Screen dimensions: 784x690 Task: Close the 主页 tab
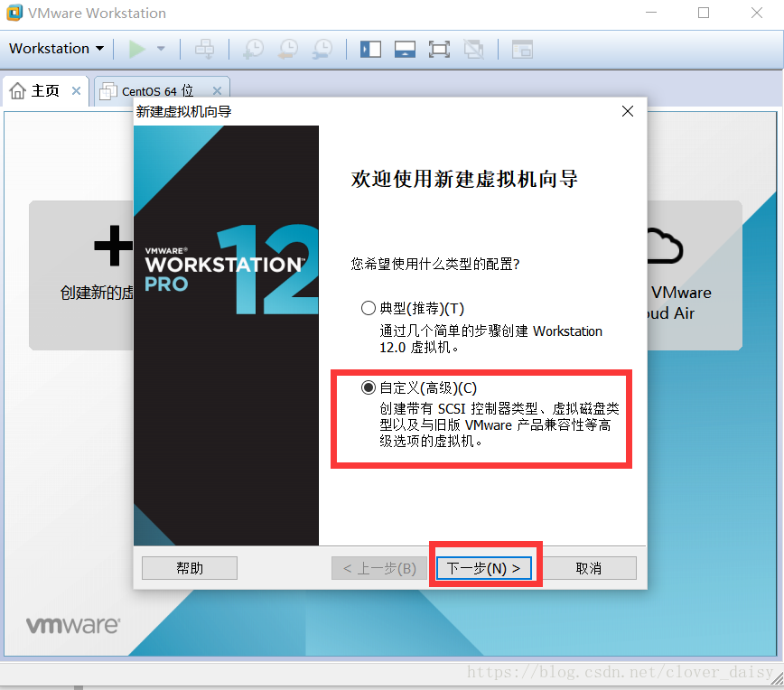[x=76, y=91]
